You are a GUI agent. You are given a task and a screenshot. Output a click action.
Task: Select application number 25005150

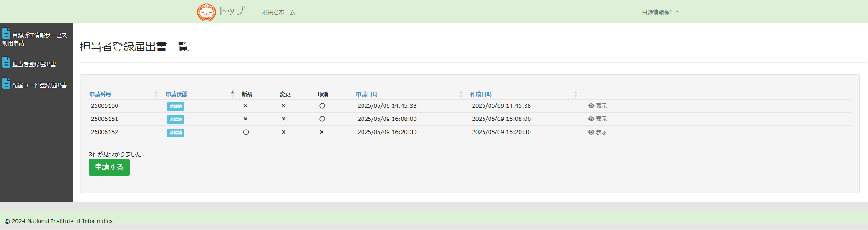[105, 105]
